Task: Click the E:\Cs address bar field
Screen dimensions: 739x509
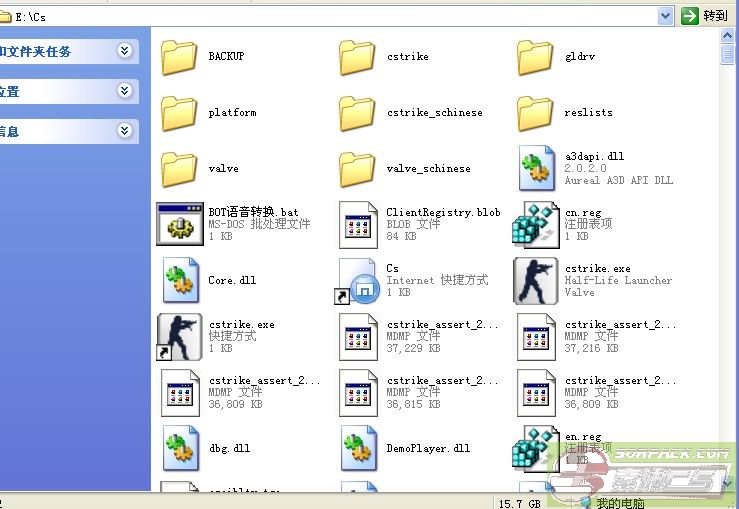Action: [330, 16]
